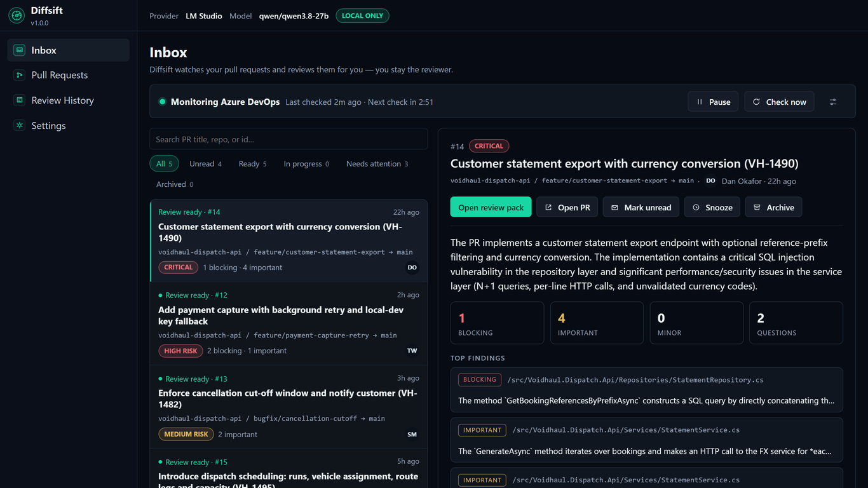Open Settings from the sidebar
This screenshot has width=868, height=488.
tap(69, 126)
